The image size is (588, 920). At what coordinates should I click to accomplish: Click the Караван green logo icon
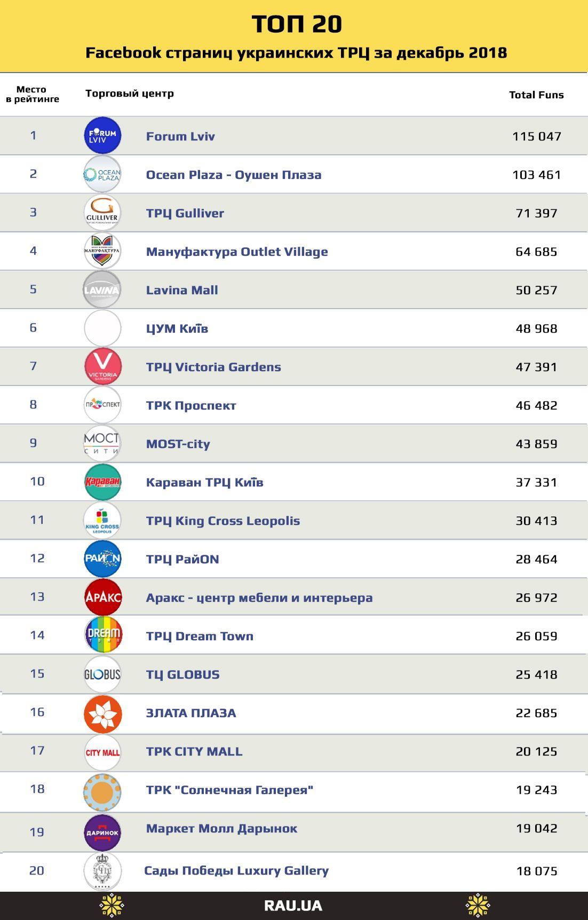(102, 482)
